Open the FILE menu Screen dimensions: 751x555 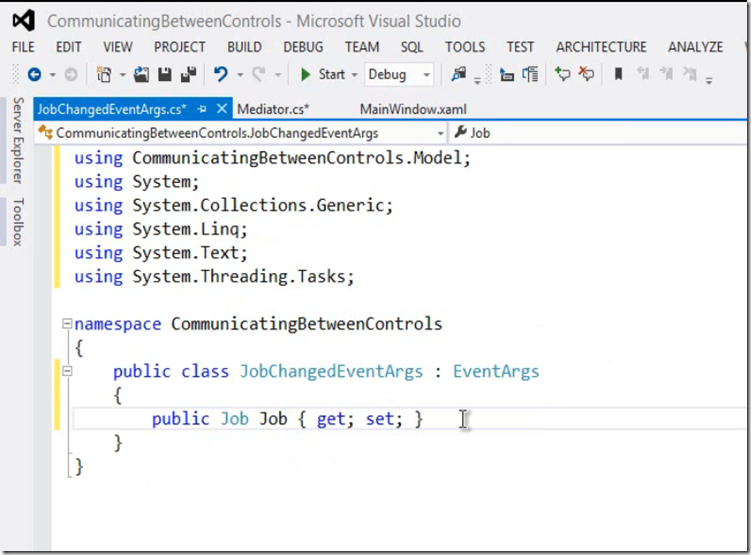click(23, 47)
